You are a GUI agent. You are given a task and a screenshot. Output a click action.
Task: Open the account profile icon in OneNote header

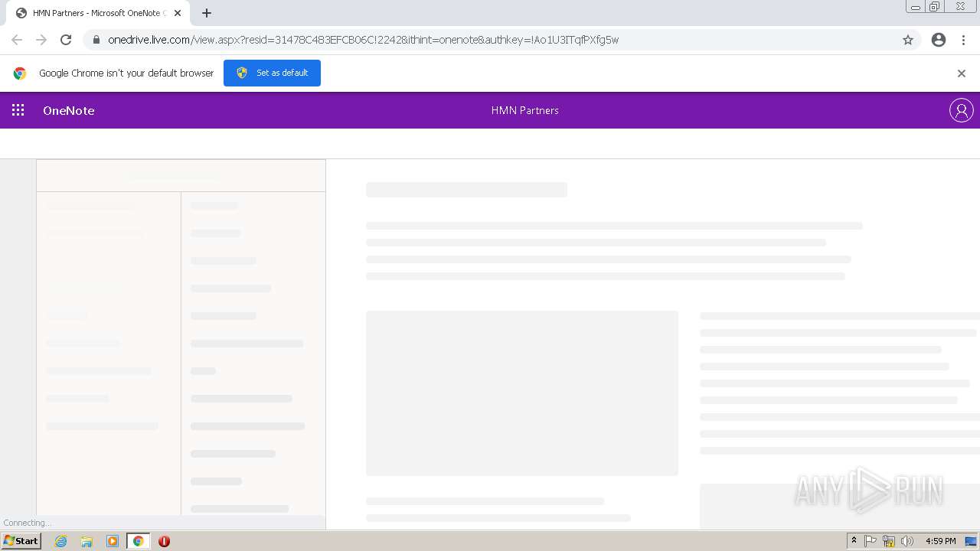[961, 110]
